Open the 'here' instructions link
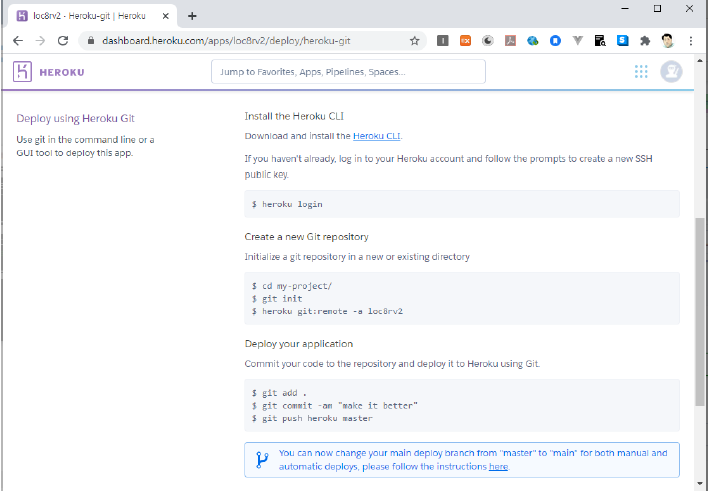Screen dimensions: 710x494 tap(498, 467)
